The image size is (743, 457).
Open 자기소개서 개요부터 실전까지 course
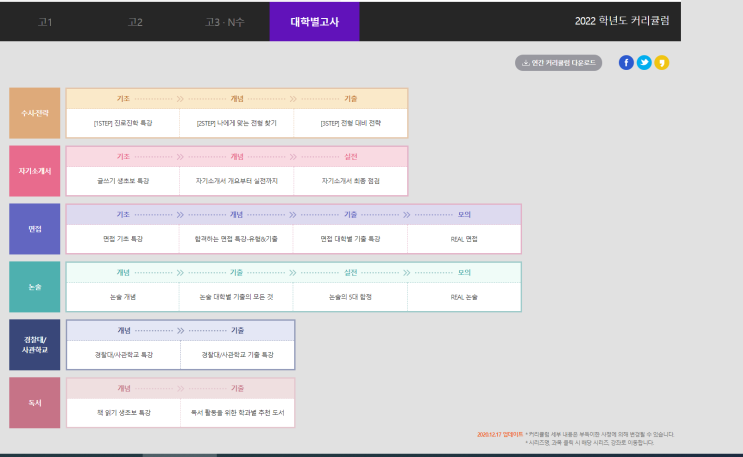[x=236, y=181]
